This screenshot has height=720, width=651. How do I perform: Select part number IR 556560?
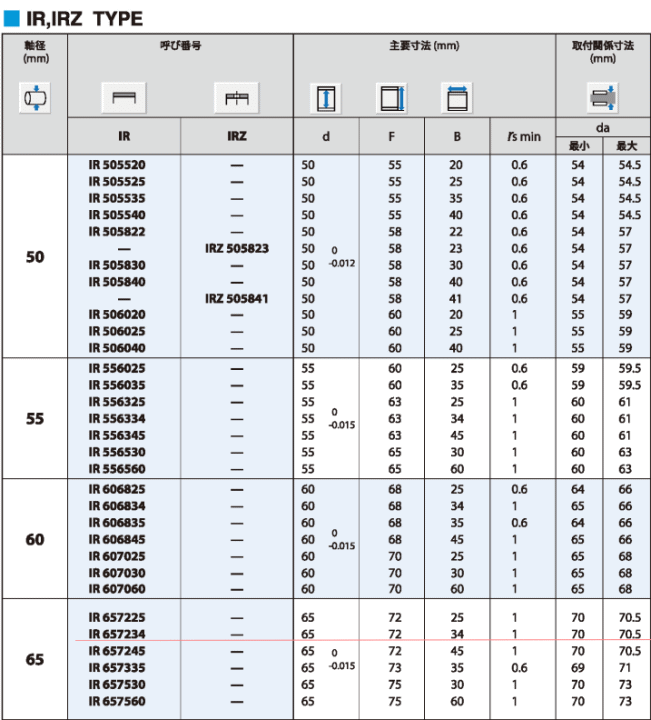pyautogui.click(x=117, y=469)
